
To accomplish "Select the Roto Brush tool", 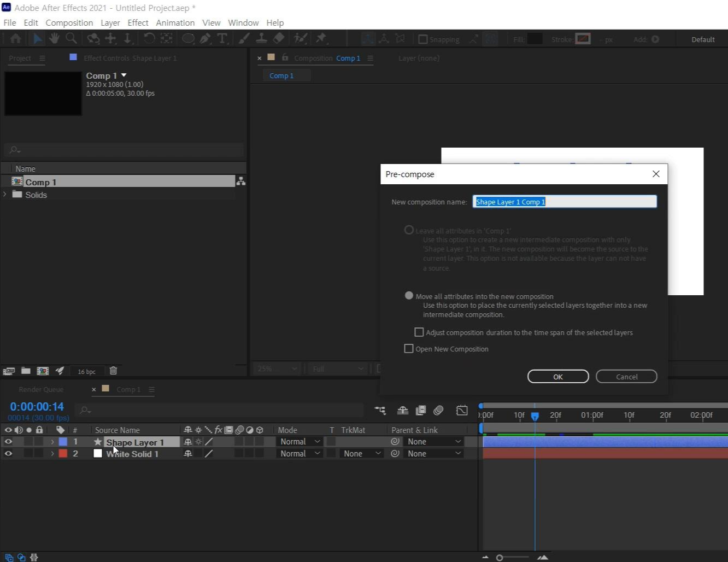I will click(300, 39).
